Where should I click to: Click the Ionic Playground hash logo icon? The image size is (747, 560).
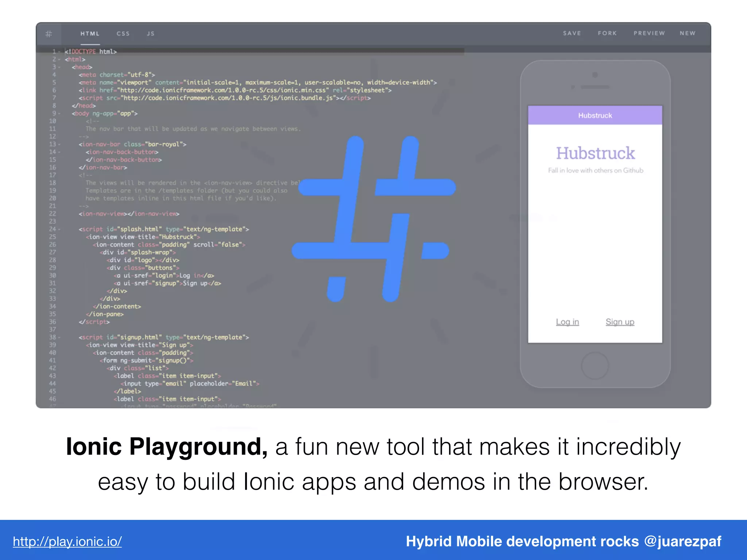click(x=49, y=34)
